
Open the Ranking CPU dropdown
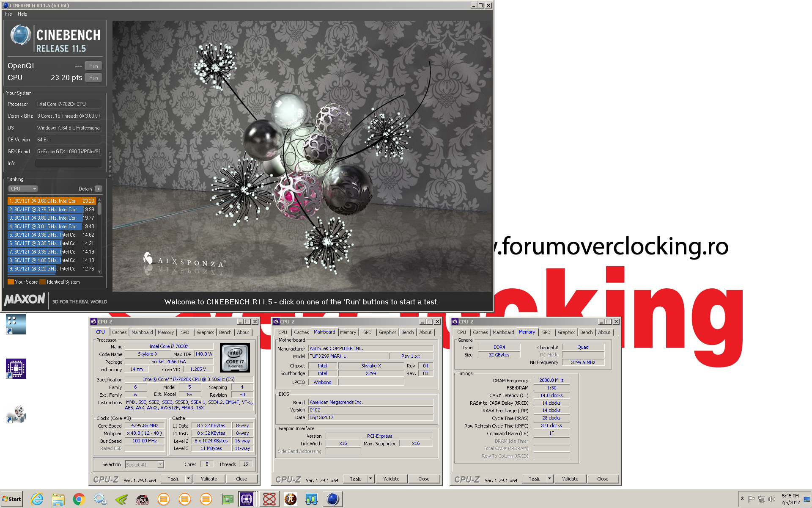[23, 189]
